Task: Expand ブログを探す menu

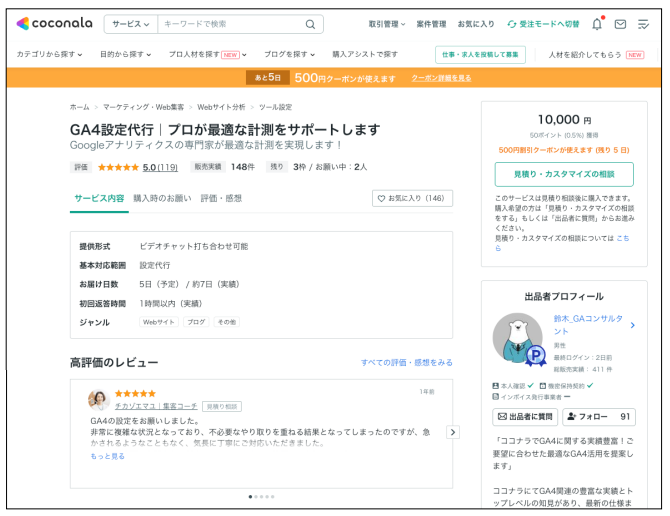Action: point(289,54)
